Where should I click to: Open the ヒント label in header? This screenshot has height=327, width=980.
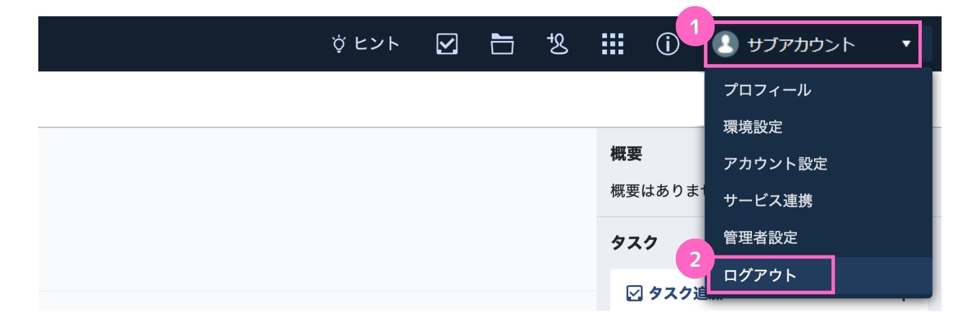click(377, 44)
